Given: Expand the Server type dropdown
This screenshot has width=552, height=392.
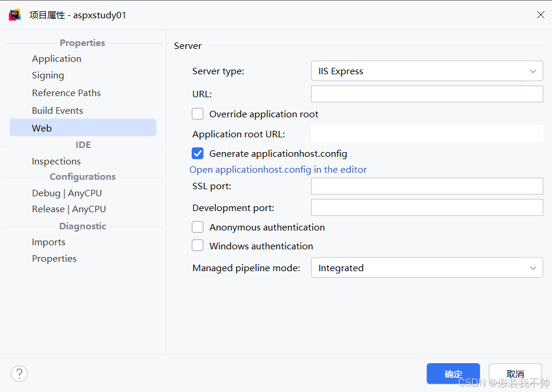Looking at the screenshot, I should coord(426,71).
